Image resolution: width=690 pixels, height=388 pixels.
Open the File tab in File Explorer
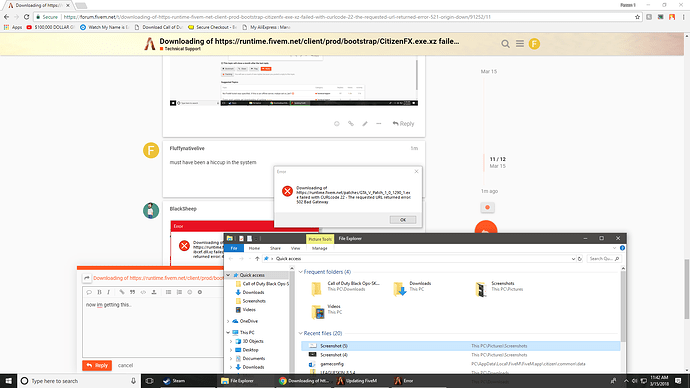[x=234, y=248]
